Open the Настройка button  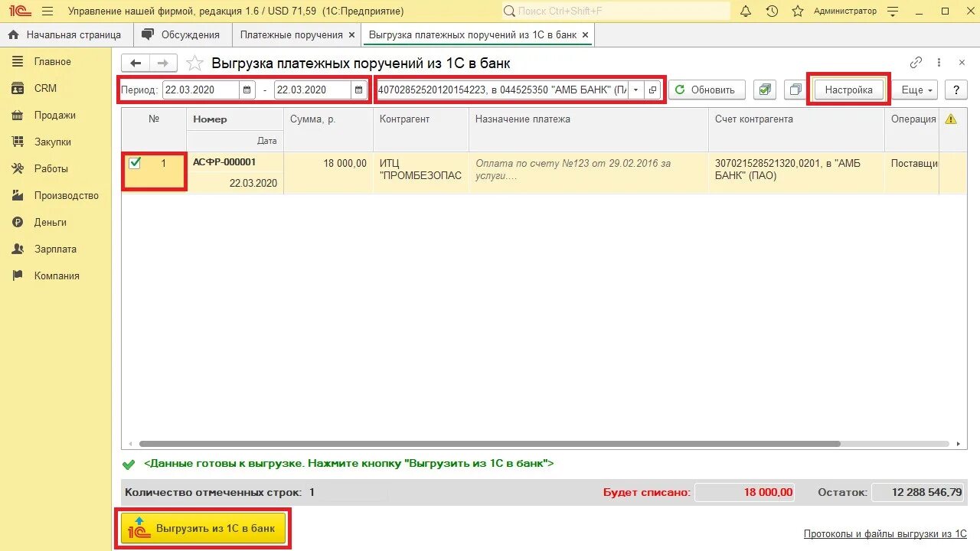[x=848, y=90]
